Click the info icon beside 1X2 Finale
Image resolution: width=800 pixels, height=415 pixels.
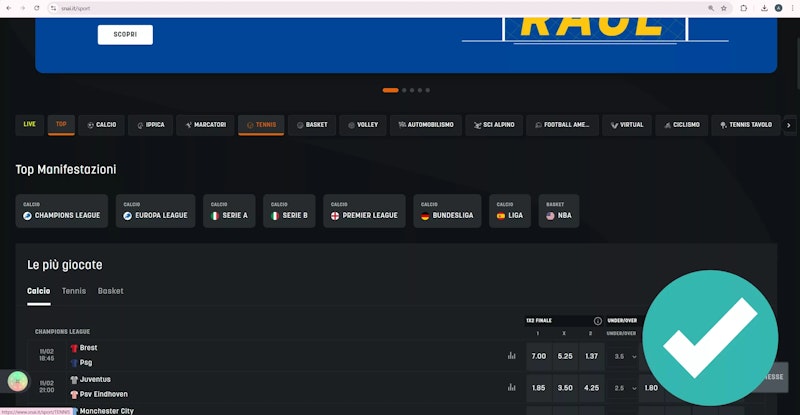click(x=598, y=321)
